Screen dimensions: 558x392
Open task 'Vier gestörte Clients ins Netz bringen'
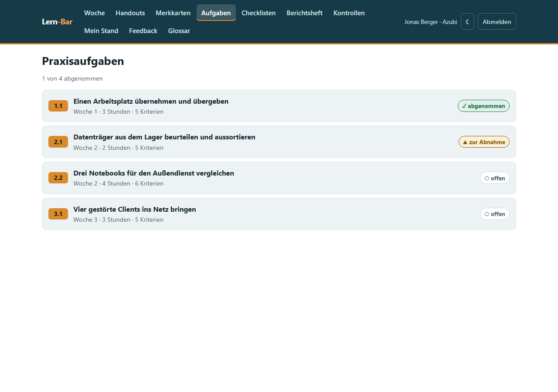(135, 209)
